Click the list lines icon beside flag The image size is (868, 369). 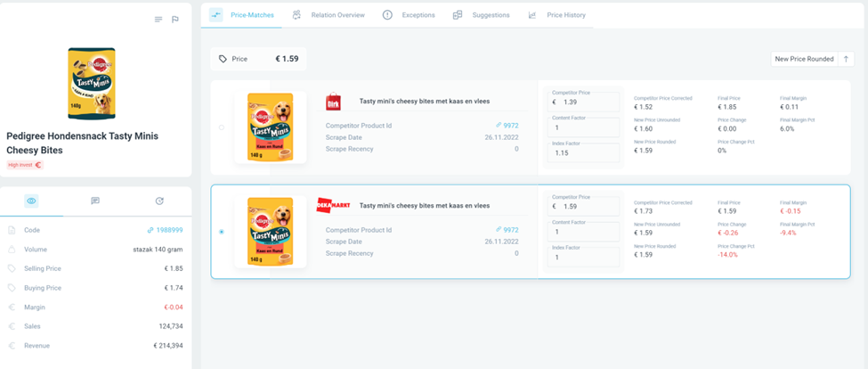point(158,20)
